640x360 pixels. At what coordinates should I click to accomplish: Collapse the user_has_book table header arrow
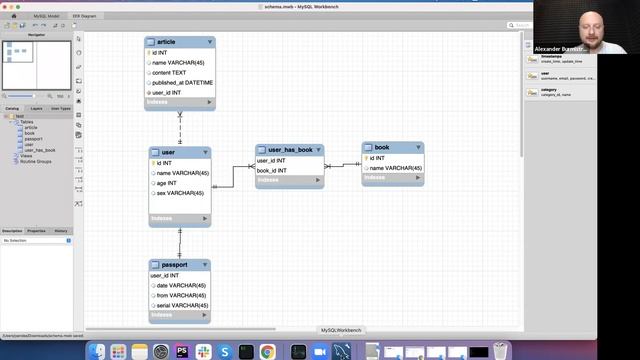coord(318,150)
